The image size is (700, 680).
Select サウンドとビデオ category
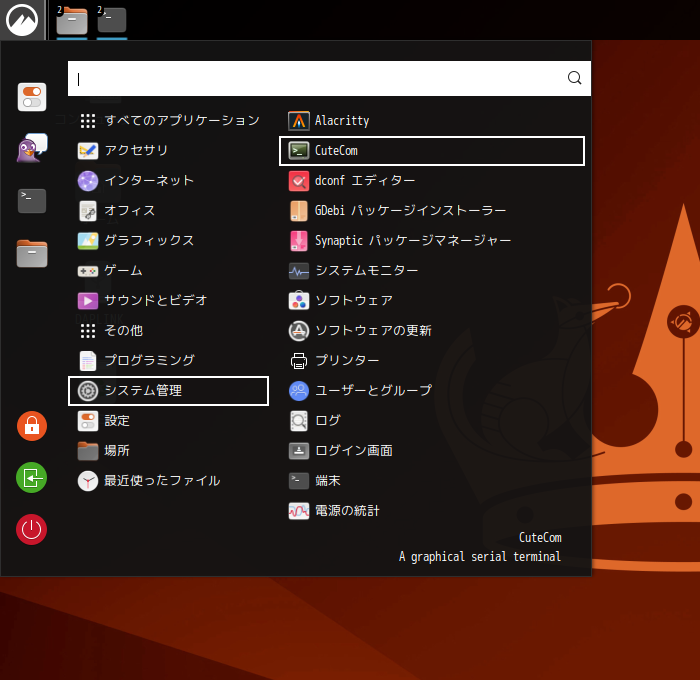tap(168, 300)
